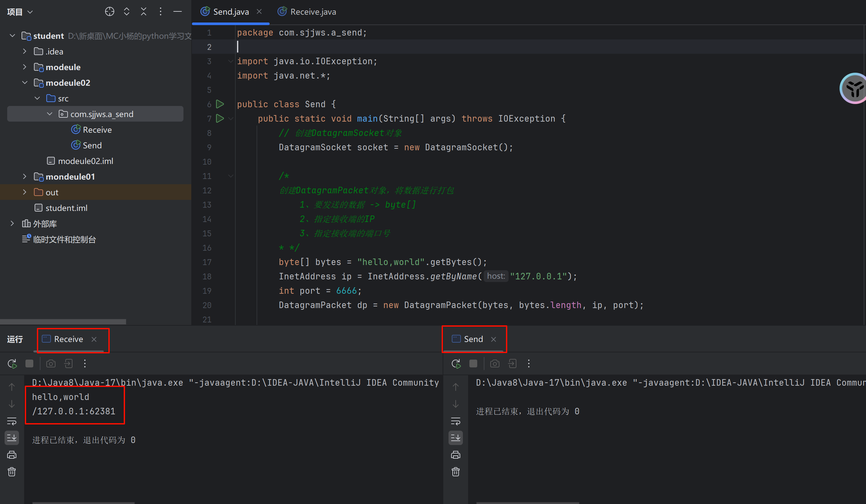The height and width of the screenshot is (504, 866).
Task: Clear Receive console with trash icon
Action: [x=12, y=472]
